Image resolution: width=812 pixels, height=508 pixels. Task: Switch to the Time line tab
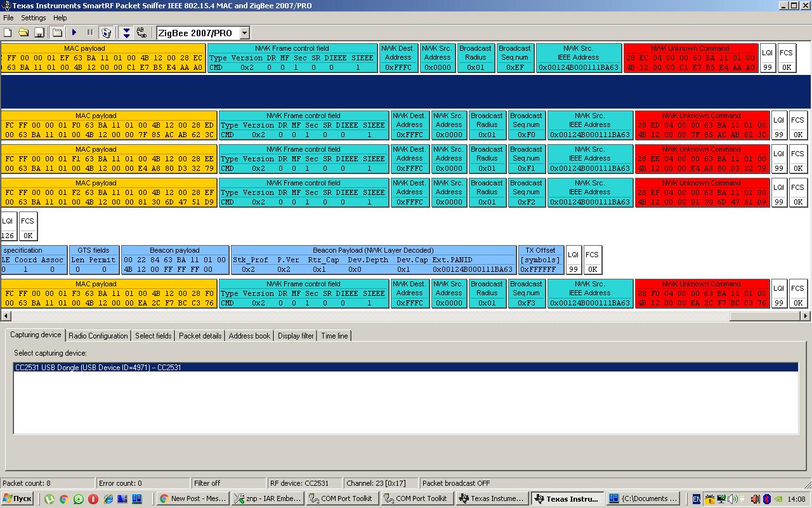click(x=334, y=336)
